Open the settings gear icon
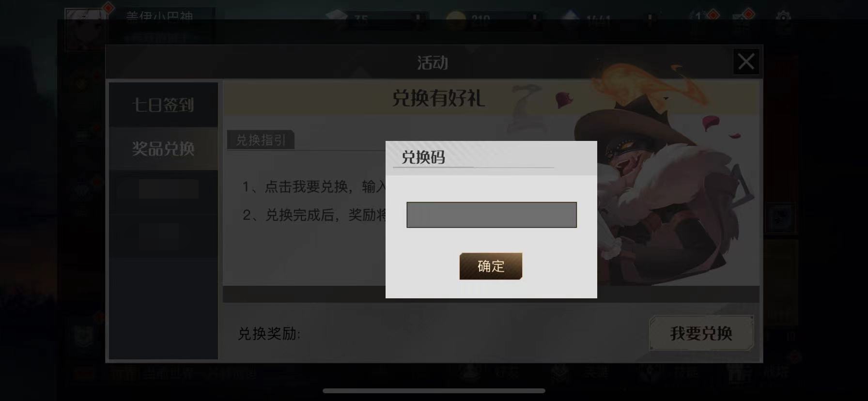This screenshot has height=401, width=868. pyautogui.click(x=783, y=20)
